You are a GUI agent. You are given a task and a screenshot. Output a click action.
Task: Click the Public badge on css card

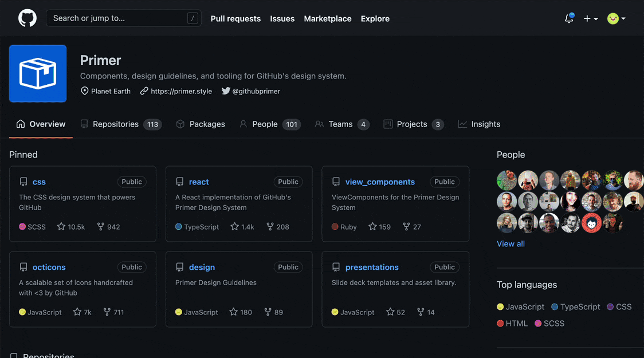click(132, 182)
